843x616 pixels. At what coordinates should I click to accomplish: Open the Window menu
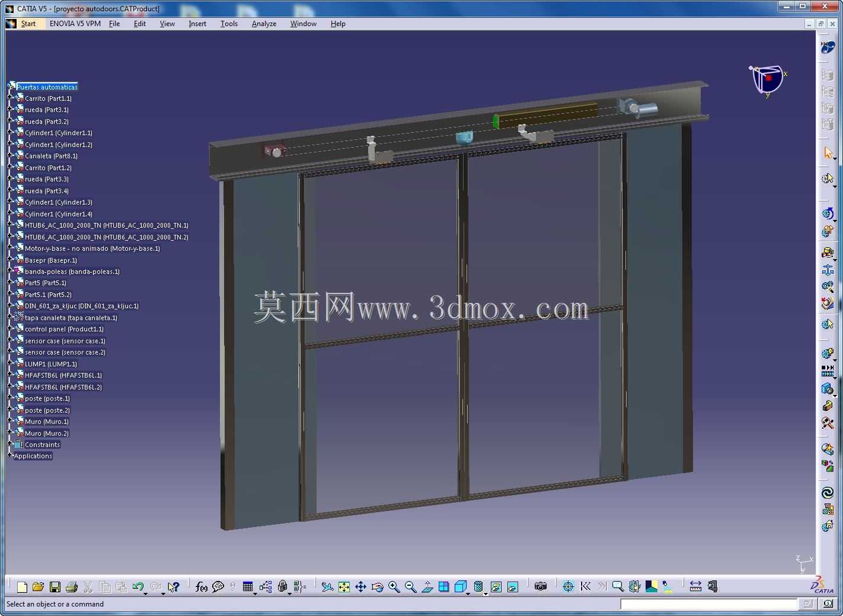point(303,24)
